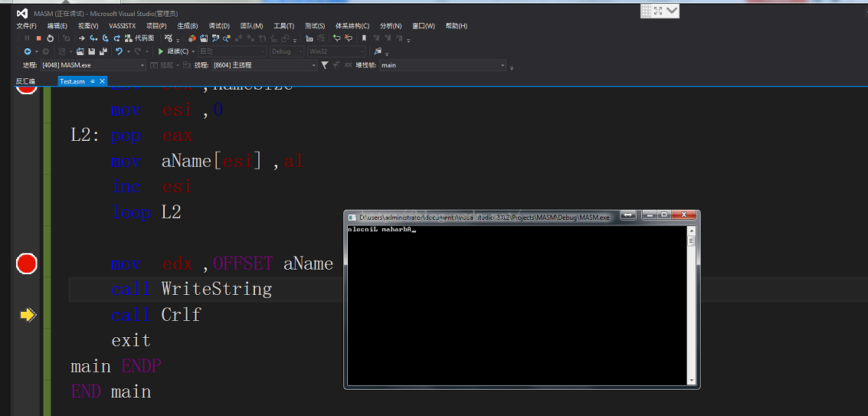Screen dimensions: 868x416
Task: Open the Undo history dropdown arrow
Action: click(129, 51)
